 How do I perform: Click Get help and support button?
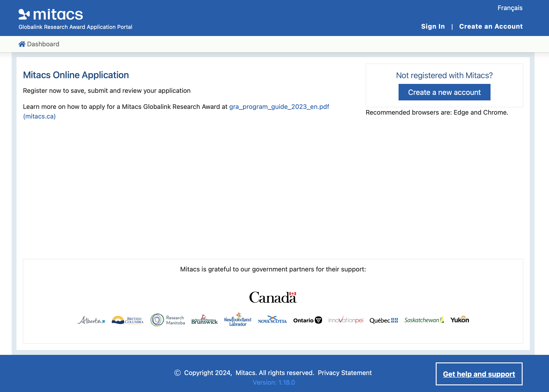tap(479, 374)
